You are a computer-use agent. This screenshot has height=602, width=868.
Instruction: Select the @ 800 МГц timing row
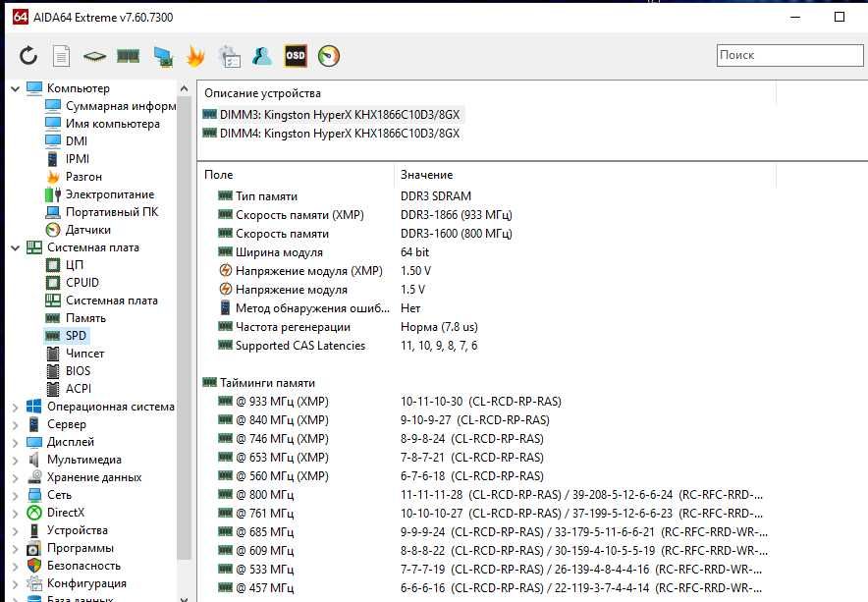(491, 495)
